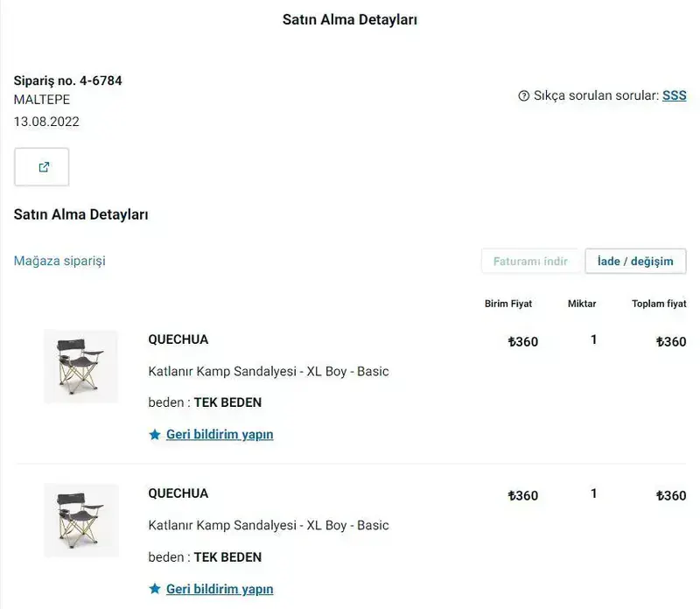Open the external link icon button
700x609 pixels.
[x=42, y=167]
